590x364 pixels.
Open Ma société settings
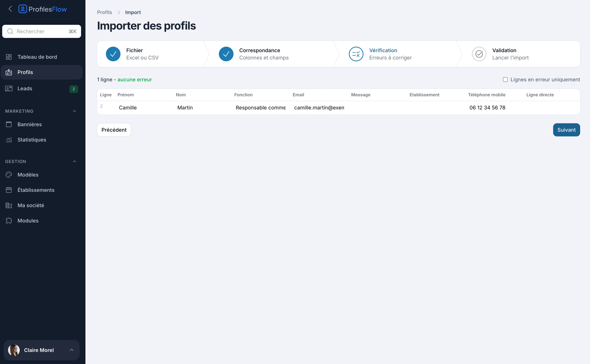(42, 205)
